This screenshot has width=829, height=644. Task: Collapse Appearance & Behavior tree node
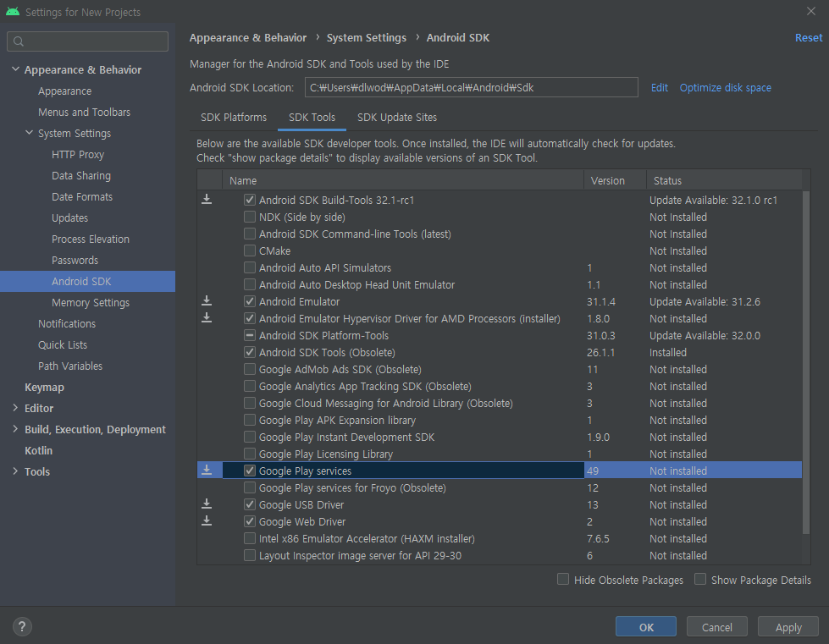coord(16,69)
